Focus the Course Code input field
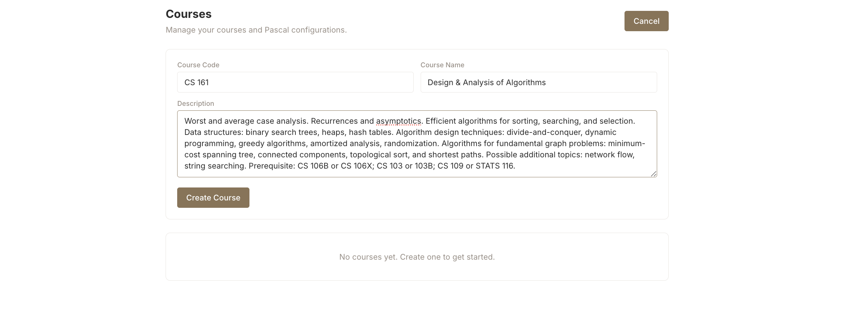Image resolution: width=868 pixels, height=328 pixels. tap(295, 82)
